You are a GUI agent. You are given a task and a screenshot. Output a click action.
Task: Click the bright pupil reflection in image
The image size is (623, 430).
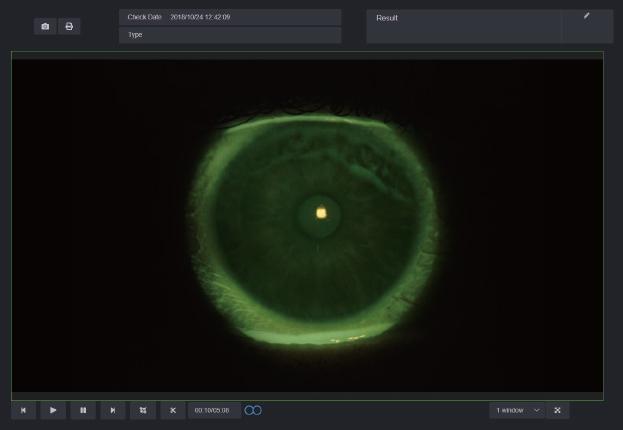321,212
